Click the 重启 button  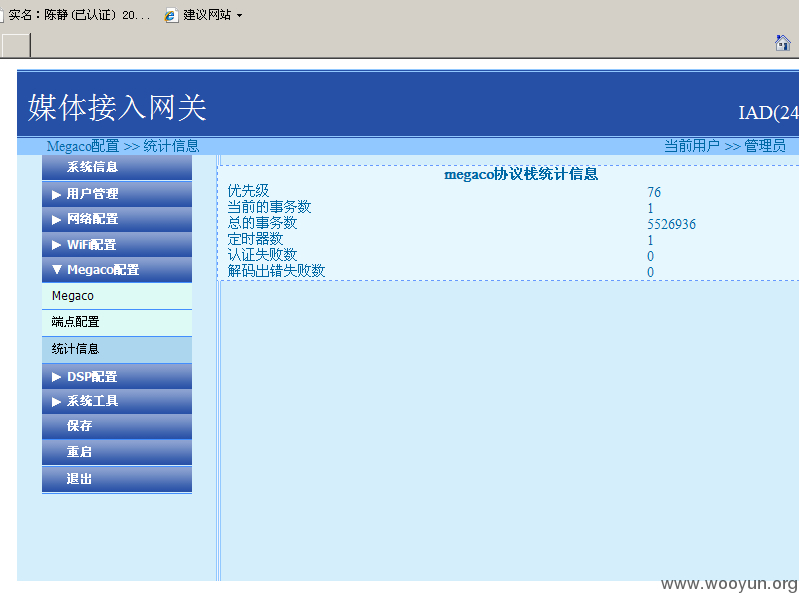117,452
